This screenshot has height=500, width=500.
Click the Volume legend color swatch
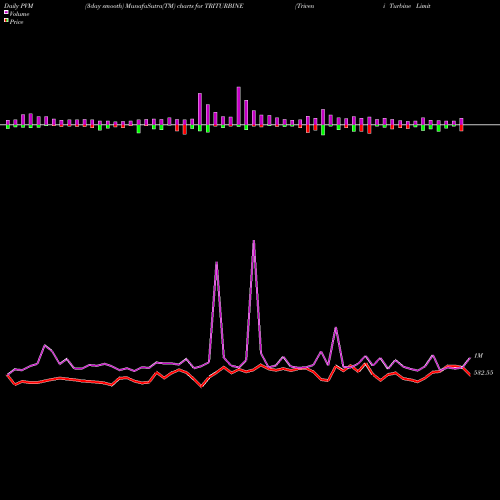(x=6, y=13)
